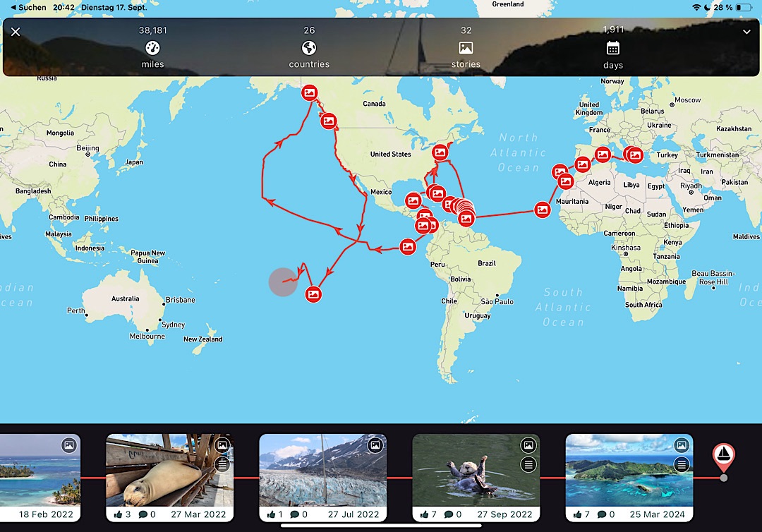Select the story marker near West Africa's Atlantic coast
The image size is (762, 532).
[542, 210]
